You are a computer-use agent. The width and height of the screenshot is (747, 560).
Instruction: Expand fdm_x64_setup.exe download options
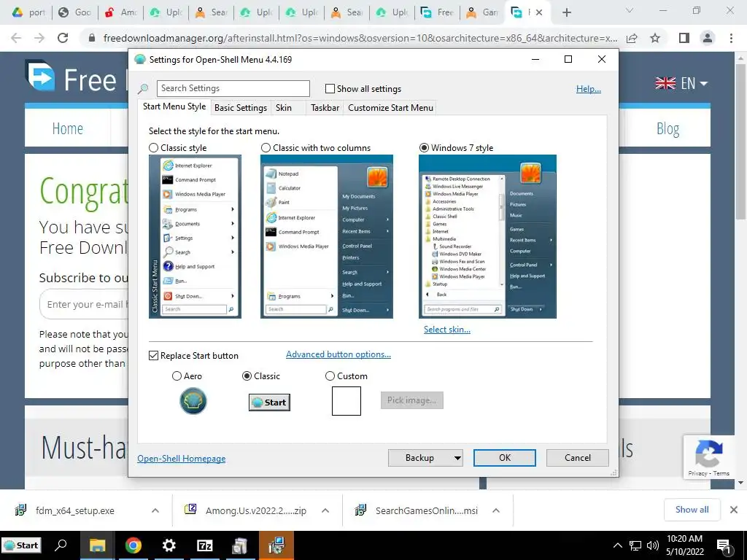[x=155, y=510]
